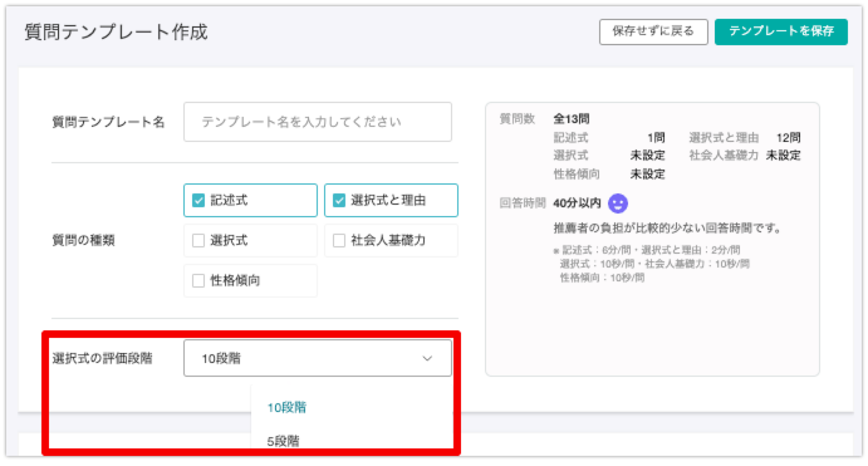
Task: Uncheck the 記述式 question type
Action: point(198,200)
